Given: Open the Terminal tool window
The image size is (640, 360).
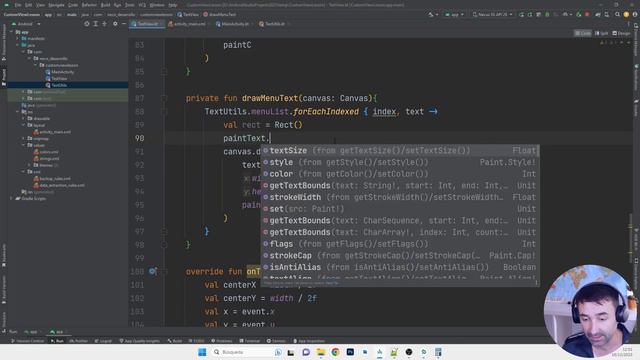Looking at the screenshot, I should pyautogui.click(x=249, y=341).
